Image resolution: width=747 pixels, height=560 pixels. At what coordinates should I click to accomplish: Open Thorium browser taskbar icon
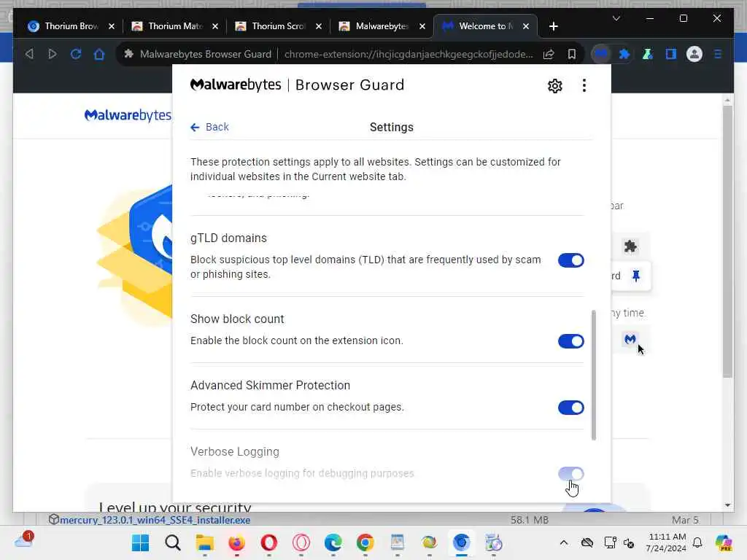[462, 542]
